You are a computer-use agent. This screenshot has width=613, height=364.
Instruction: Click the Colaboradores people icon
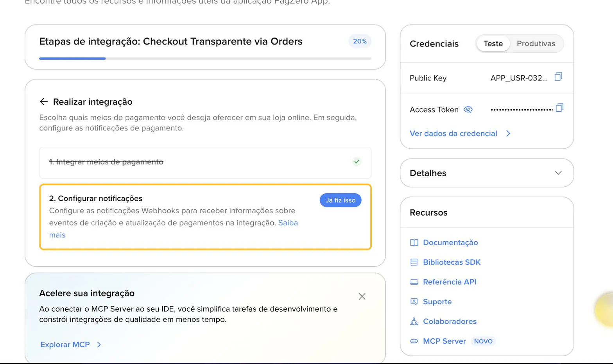(414, 321)
